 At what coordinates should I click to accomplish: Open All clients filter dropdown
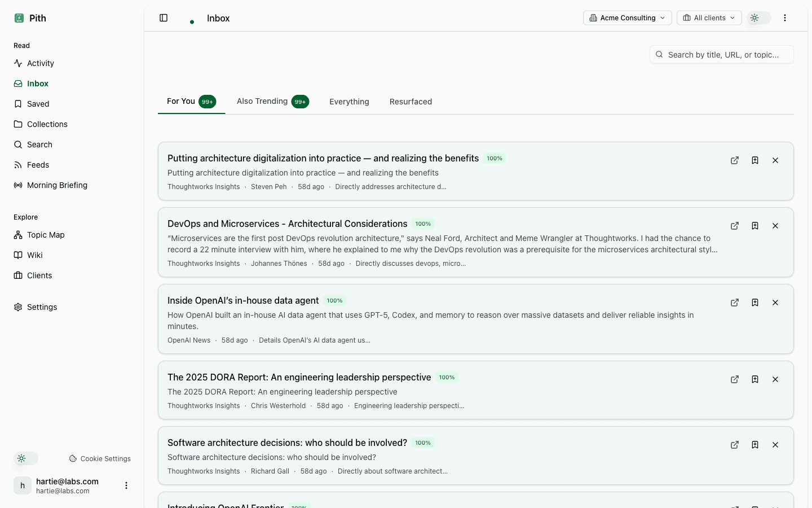point(709,18)
